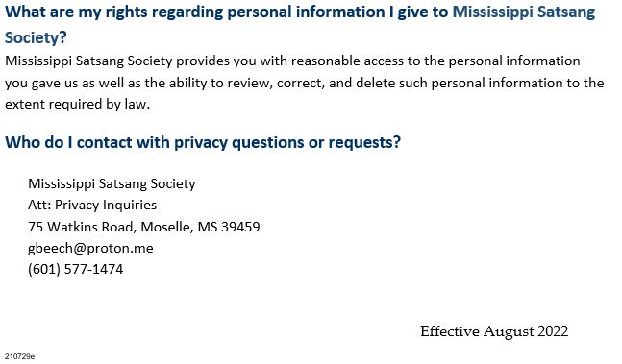This screenshot has width=622, height=364.
Task: Click the address line 75 Watkins Road
Action: pos(144,227)
